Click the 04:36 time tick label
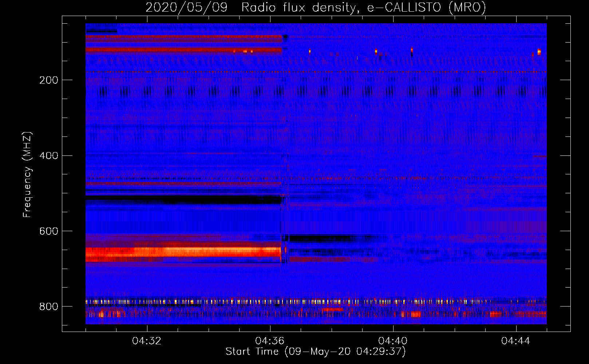This screenshot has height=364, width=589. (x=270, y=341)
